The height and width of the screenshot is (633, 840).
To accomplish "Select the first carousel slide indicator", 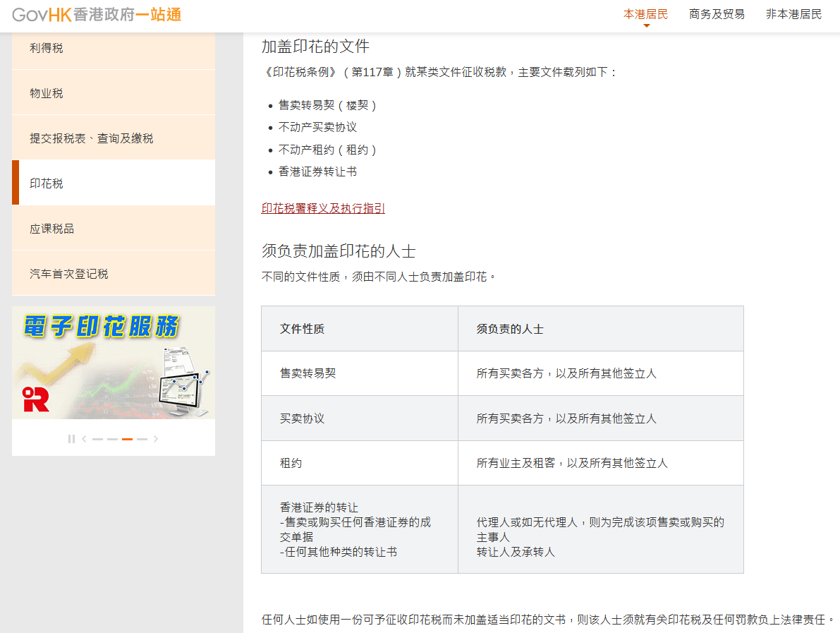I will tap(97, 438).
